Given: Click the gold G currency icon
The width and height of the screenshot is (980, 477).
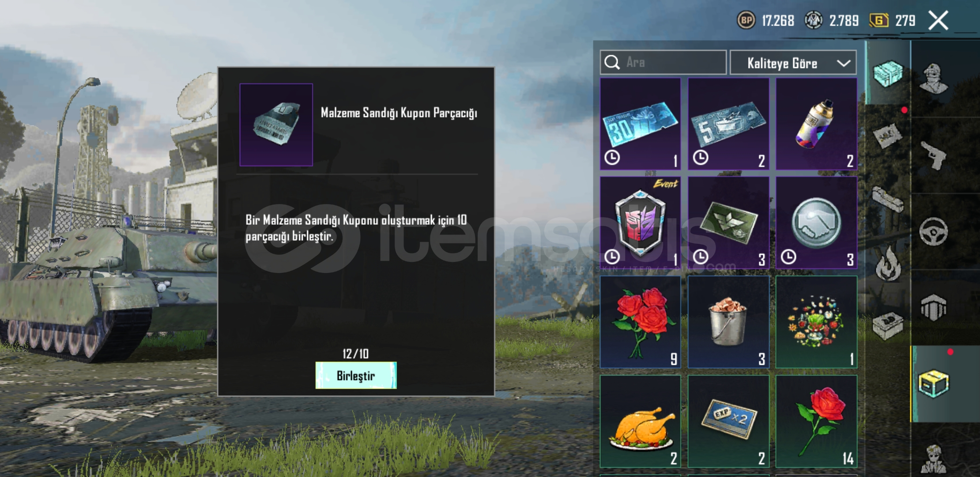Looking at the screenshot, I should coord(878,20).
